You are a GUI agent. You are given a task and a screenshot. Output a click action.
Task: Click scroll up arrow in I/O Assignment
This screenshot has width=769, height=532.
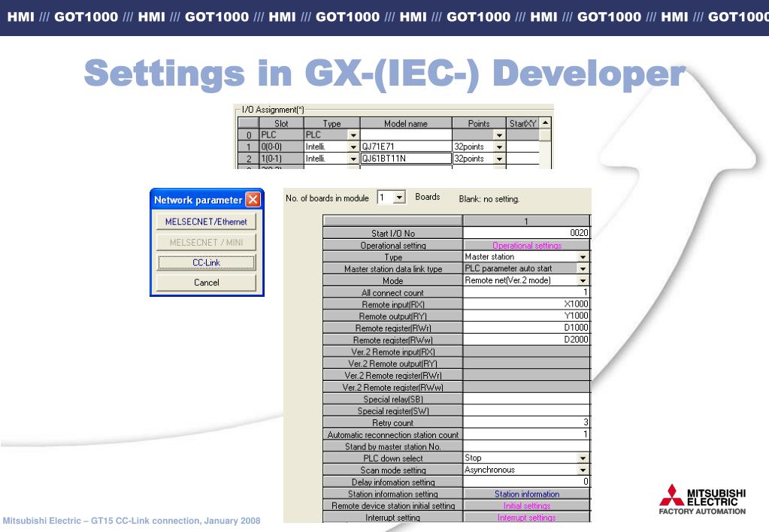tap(545, 122)
